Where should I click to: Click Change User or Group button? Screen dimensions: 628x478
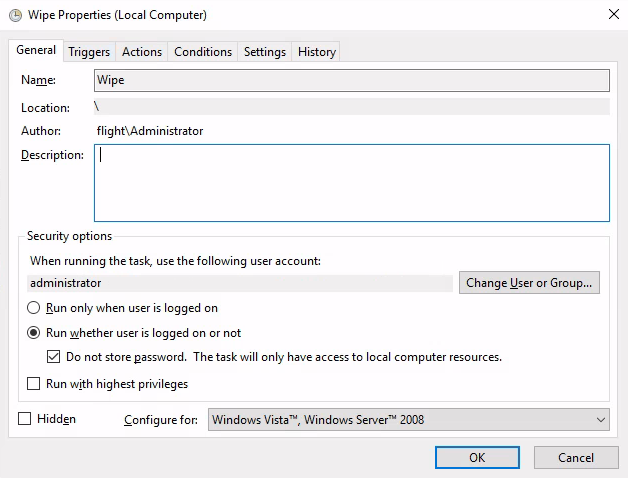[529, 282]
